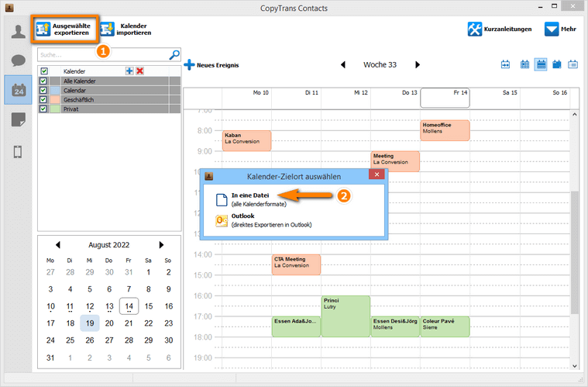This screenshot has width=588, height=387.
Task: Click the Woche 33 label
Action: click(x=380, y=64)
